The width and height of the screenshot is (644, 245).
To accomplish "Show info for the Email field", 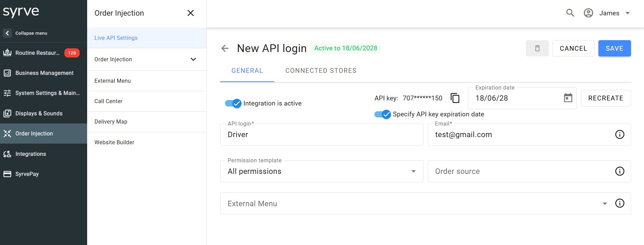I will 620,134.
